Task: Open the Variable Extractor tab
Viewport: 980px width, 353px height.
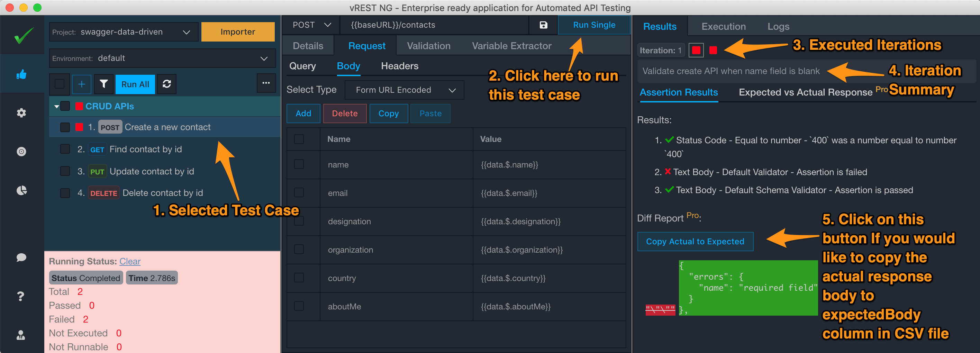Action: (x=511, y=46)
